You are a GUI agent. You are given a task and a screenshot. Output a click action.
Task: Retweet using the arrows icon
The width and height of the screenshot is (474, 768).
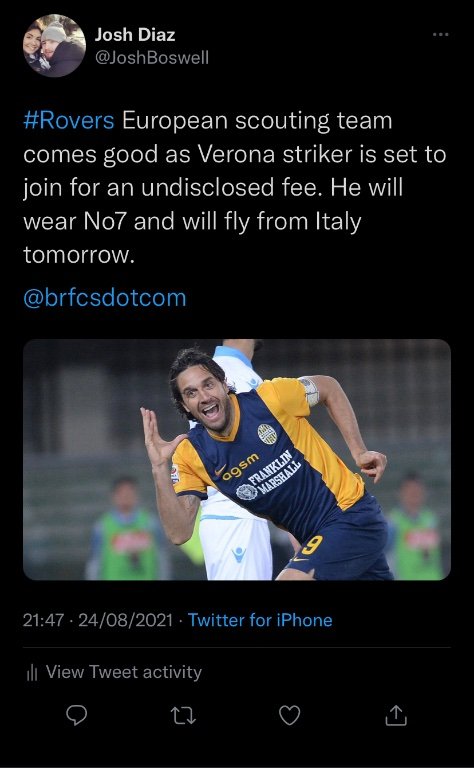184,716
